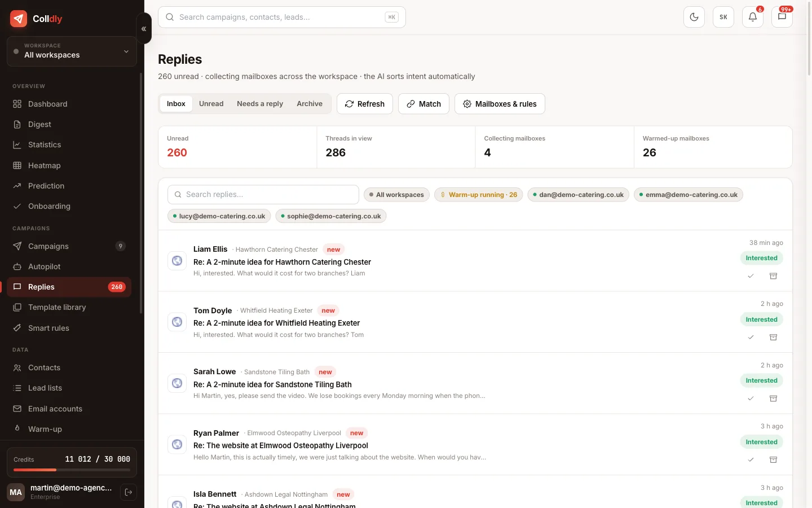Toggle the All workspaces filter chip
This screenshot has width=812, height=508.
click(x=397, y=195)
